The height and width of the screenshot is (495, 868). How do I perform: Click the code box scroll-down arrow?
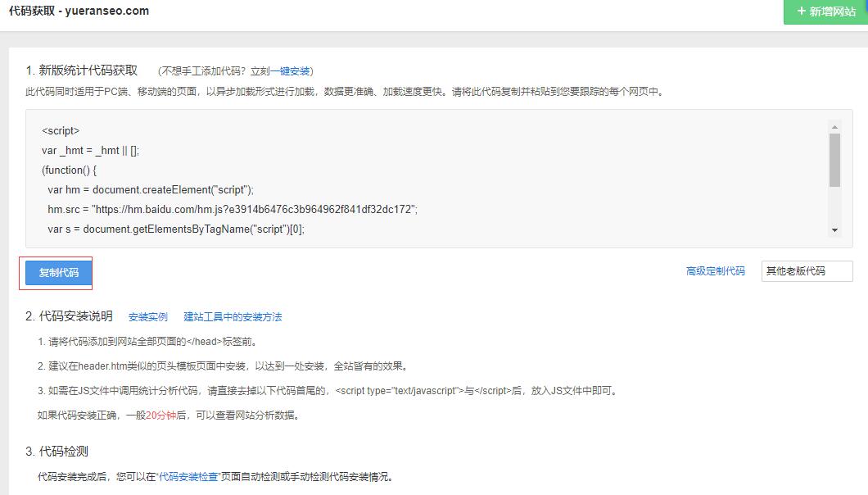coord(834,230)
